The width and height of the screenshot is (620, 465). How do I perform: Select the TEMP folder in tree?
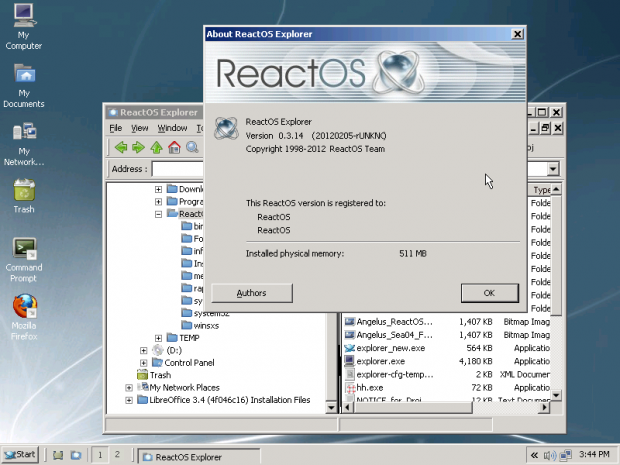point(183,338)
